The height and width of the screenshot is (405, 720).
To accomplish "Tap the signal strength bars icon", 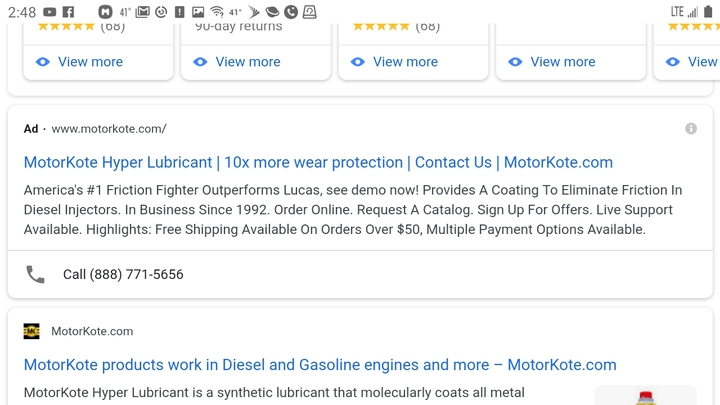I will point(693,12).
